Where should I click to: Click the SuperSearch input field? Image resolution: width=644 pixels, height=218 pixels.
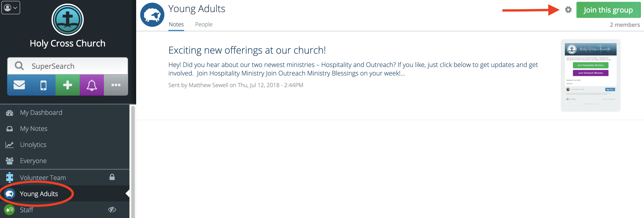pyautogui.click(x=75, y=66)
